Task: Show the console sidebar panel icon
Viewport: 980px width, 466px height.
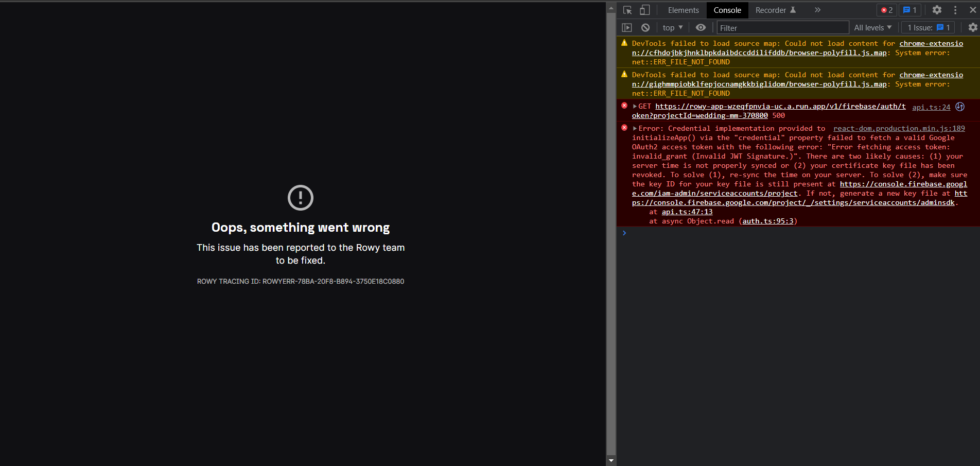Action: click(x=626, y=27)
